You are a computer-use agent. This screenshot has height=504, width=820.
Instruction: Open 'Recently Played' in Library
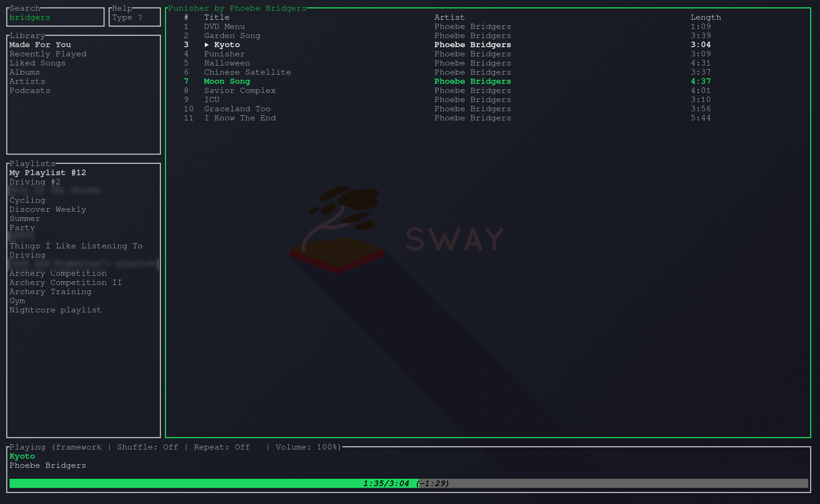48,54
